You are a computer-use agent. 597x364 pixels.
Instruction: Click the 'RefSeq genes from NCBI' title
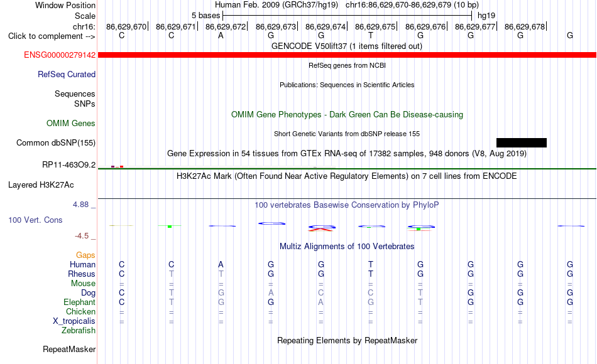(347, 65)
